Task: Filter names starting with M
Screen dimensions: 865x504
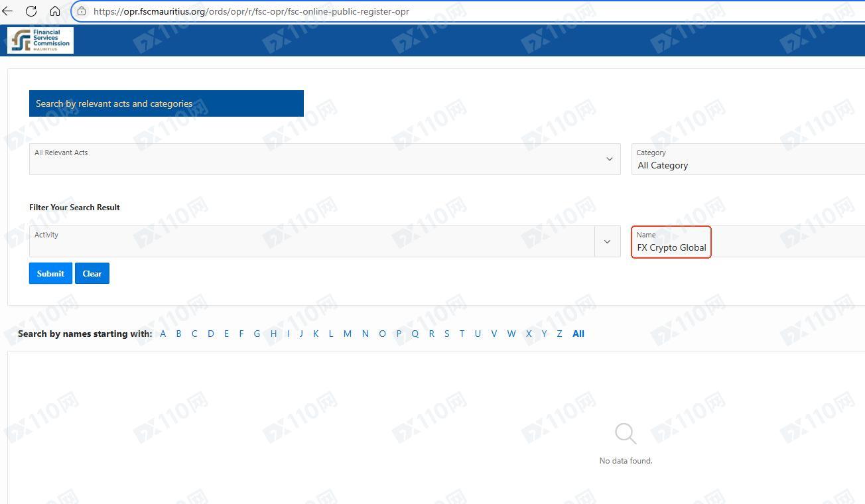Action: (347, 334)
